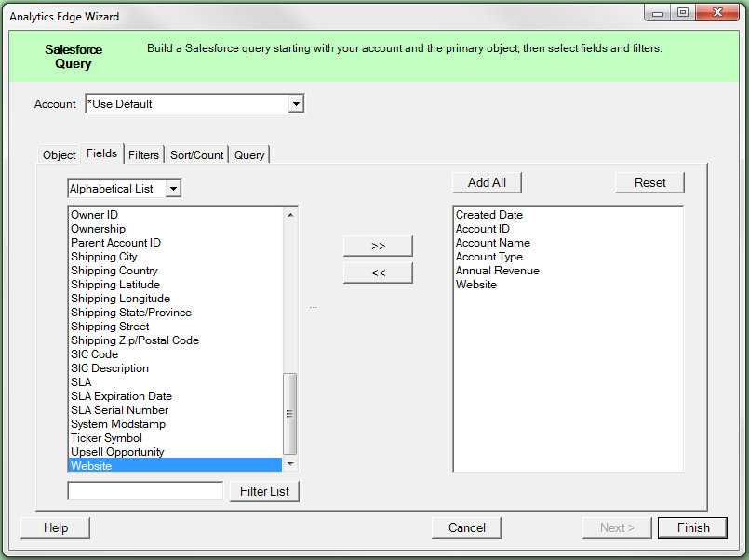Click the field list scroll down arrow

290,464
